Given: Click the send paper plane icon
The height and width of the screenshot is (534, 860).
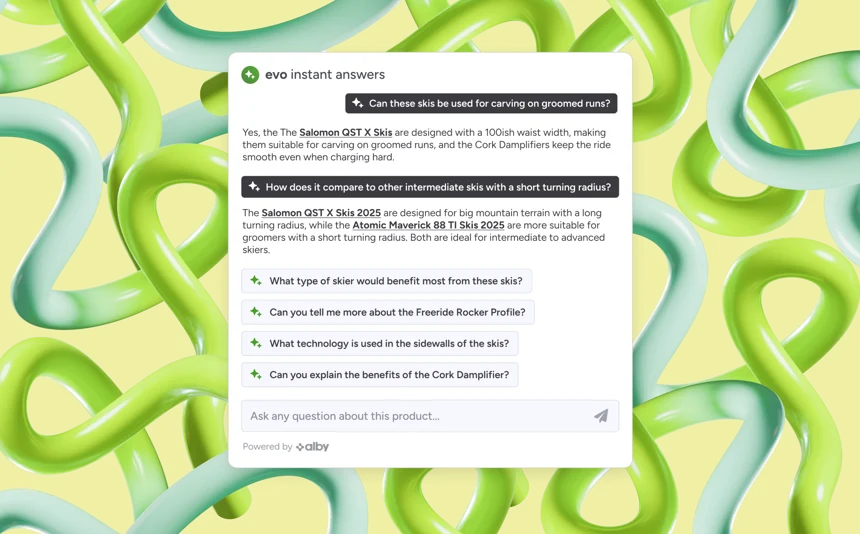Looking at the screenshot, I should (601, 416).
